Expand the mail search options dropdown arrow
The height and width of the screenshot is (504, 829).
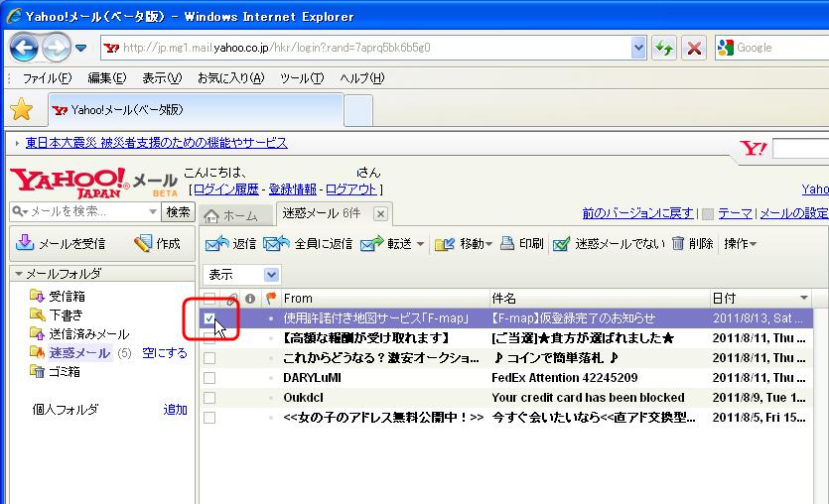pyautogui.click(x=152, y=212)
